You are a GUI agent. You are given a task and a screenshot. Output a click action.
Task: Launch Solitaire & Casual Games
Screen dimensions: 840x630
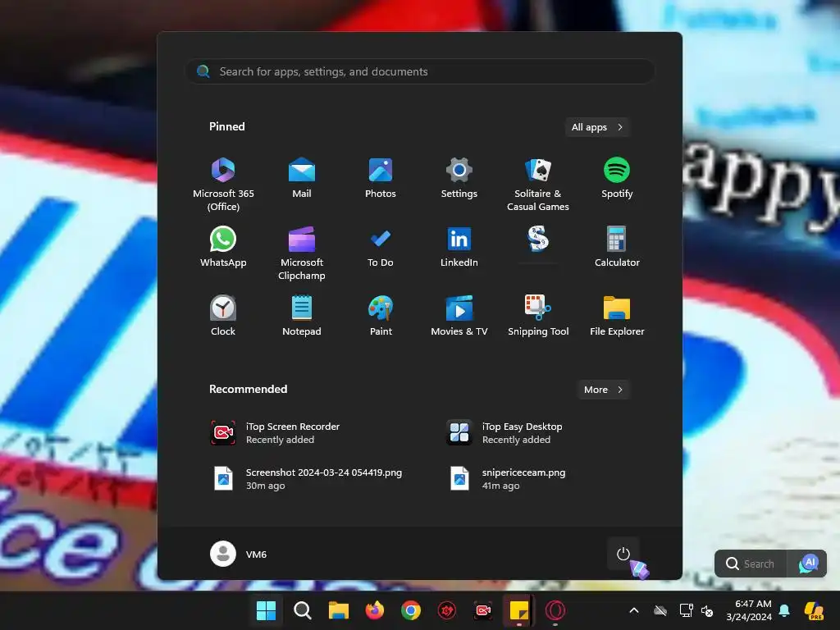click(x=538, y=184)
